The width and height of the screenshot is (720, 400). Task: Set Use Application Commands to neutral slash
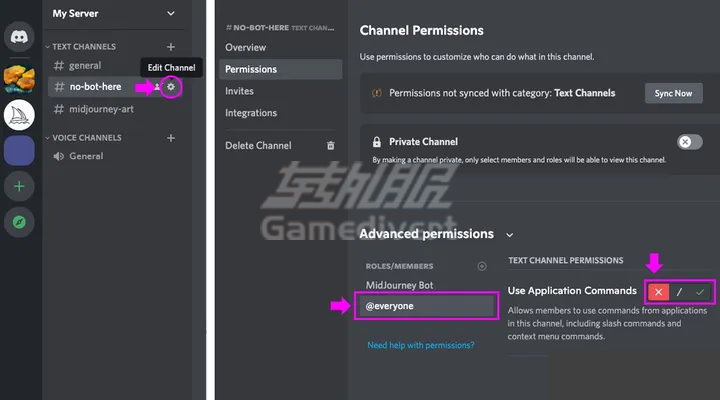(679, 292)
